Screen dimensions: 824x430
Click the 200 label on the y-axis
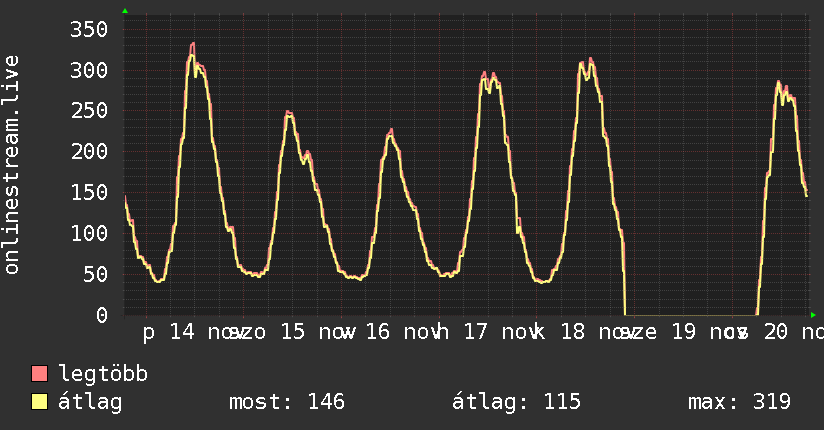[87, 152]
